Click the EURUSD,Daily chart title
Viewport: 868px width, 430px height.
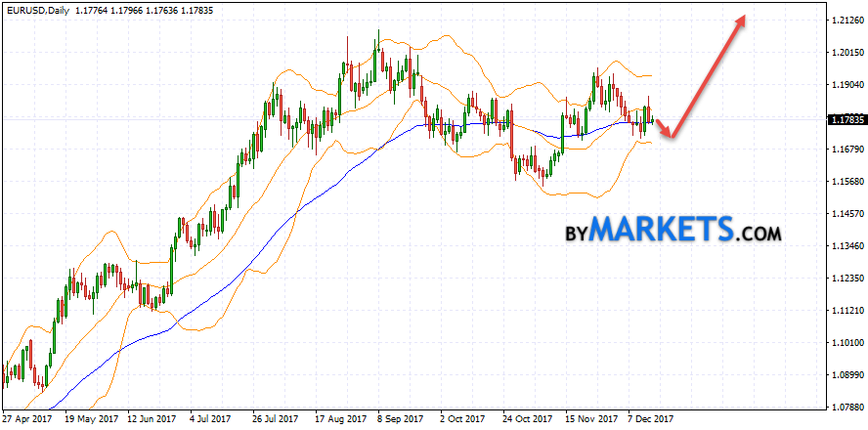[35, 8]
